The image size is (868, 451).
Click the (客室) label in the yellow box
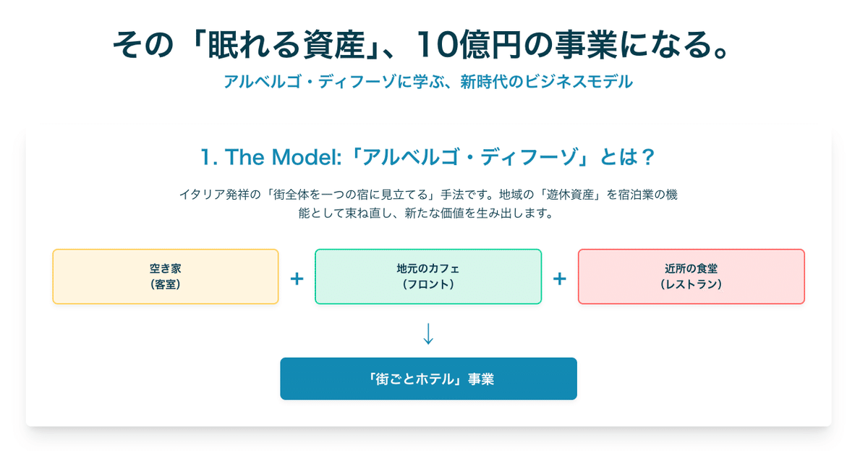click(165, 284)
